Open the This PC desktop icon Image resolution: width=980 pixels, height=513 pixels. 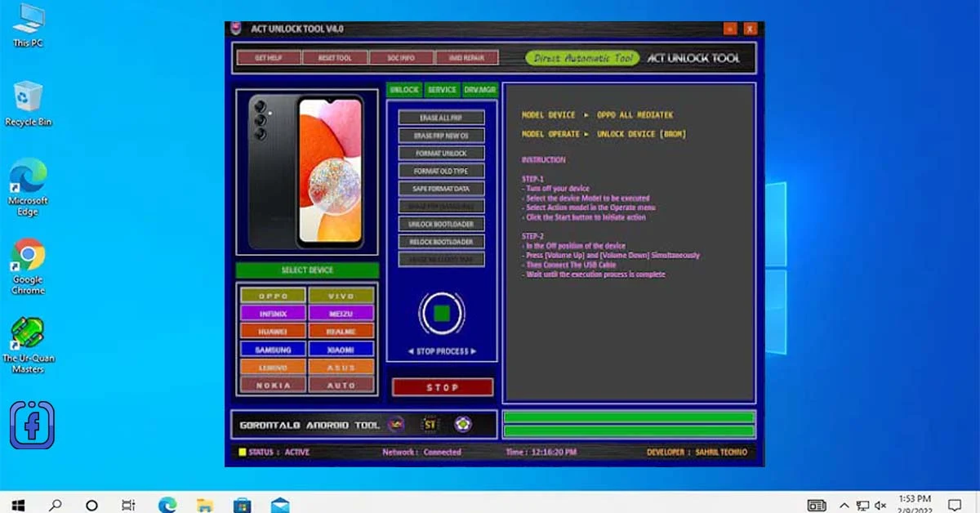click(x=28, y=25)
